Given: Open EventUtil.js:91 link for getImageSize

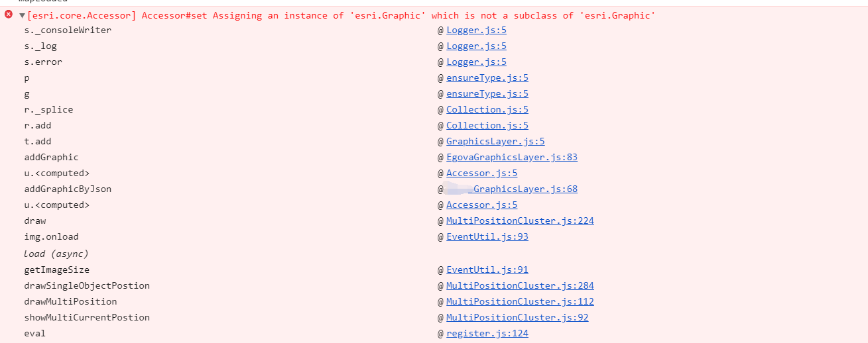Looking at the screenshot, I should coord(487,269).
